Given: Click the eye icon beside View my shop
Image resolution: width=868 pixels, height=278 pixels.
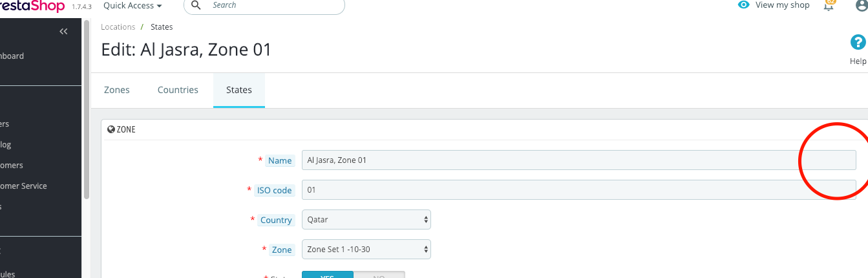Looking at the screenshot, I should tap(744, 5).
